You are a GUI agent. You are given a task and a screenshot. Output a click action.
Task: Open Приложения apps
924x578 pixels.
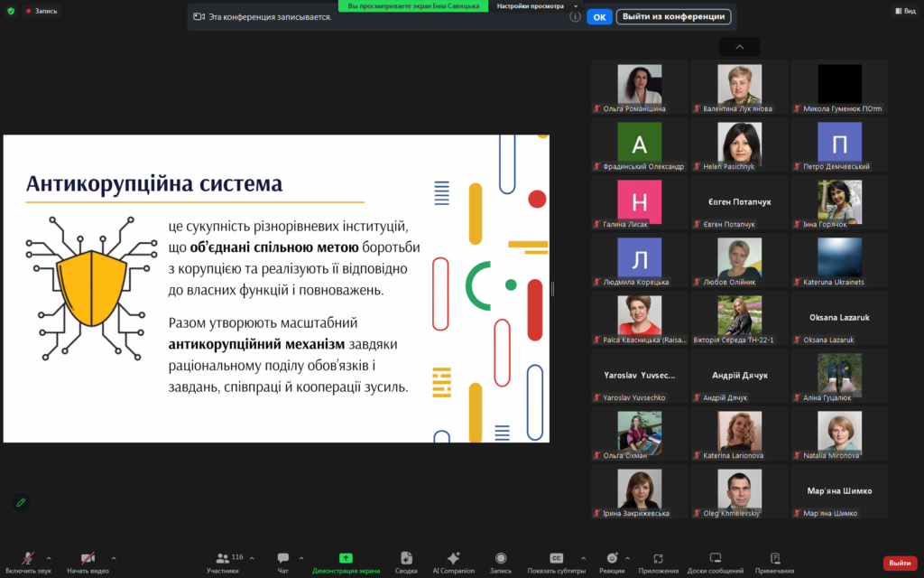pyautogui.click(x=658, y=559)
